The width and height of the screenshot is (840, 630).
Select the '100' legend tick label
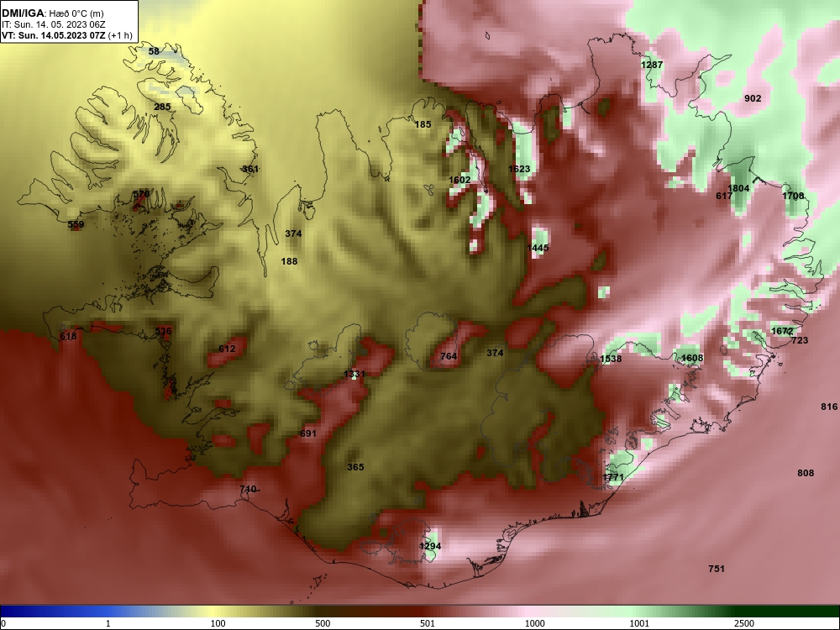pyautogui.click(x=218, y=623)
